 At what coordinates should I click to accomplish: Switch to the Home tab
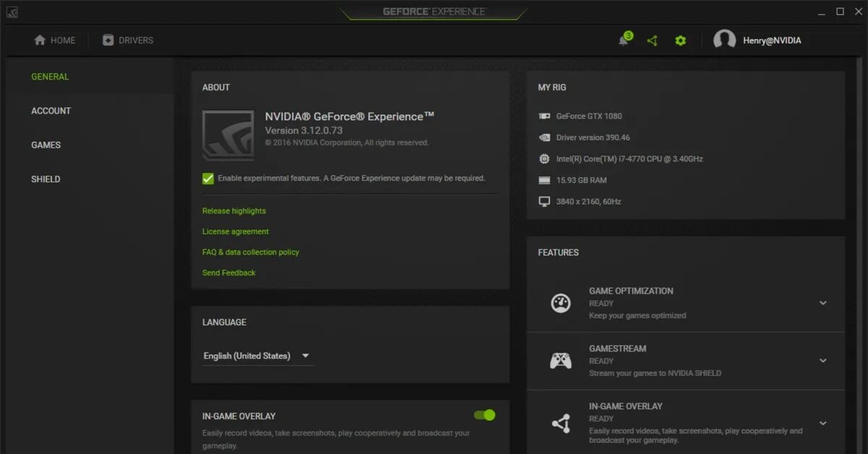(x=54, y=40)
